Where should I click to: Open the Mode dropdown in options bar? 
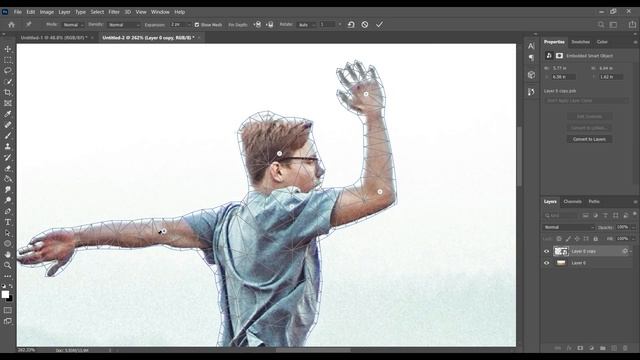73,25
